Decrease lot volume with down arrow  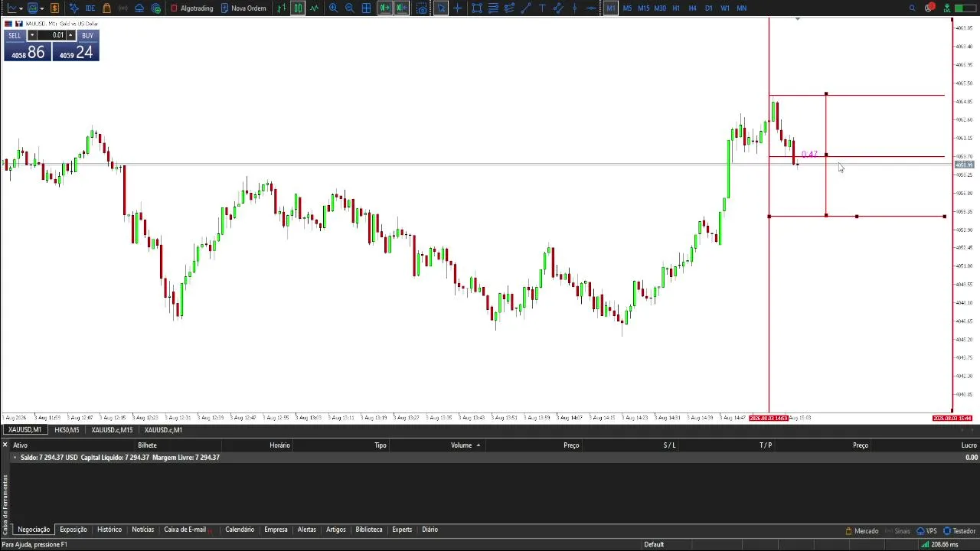(32, 35)
